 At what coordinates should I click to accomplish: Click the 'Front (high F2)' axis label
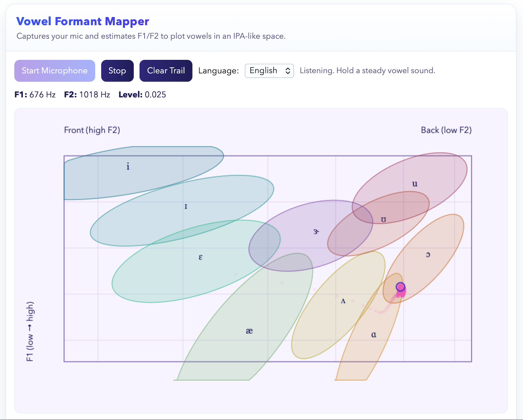pos(92,130)
